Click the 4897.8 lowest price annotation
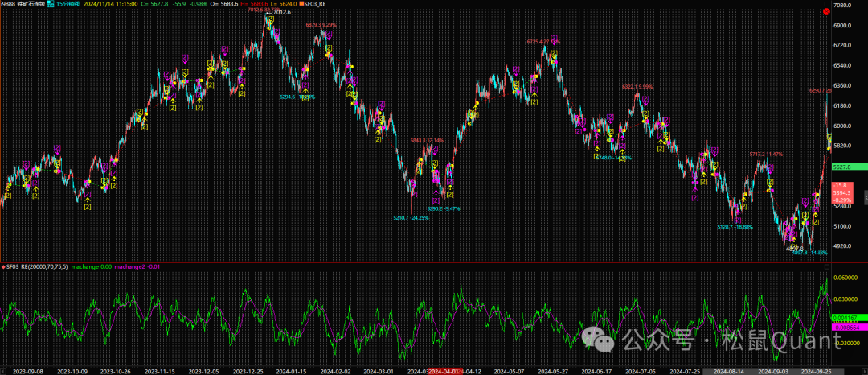This screenshot has width=868, height=375. 794,249
